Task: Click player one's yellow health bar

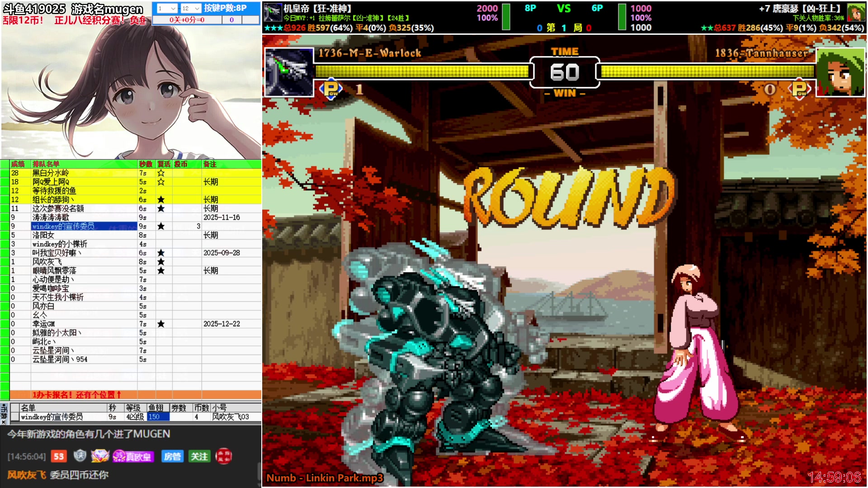Action: coord(422,71)
